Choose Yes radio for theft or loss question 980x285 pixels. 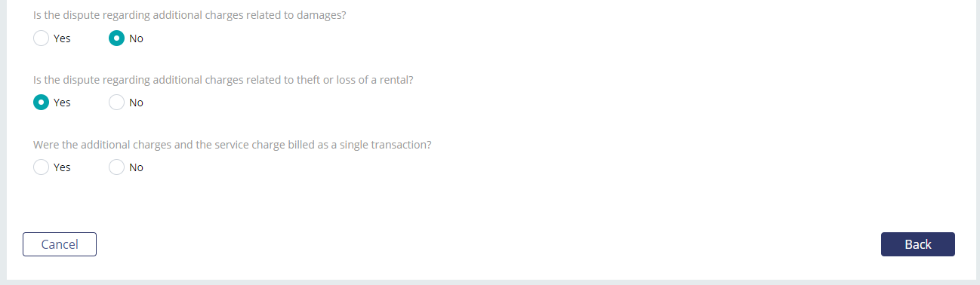tap(41, 103)
